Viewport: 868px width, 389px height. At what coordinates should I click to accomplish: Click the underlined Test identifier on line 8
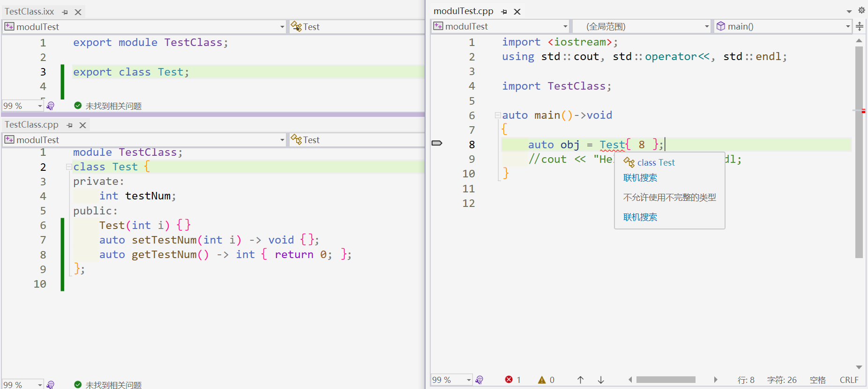pos(612,145)
